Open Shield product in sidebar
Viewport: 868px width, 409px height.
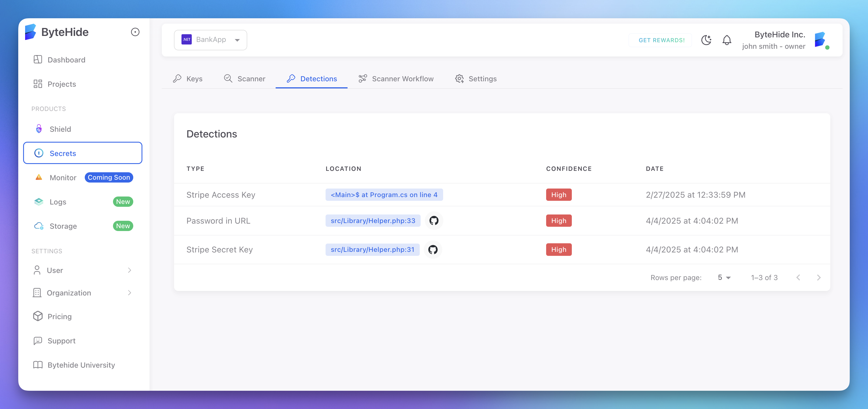click(60, 129)
